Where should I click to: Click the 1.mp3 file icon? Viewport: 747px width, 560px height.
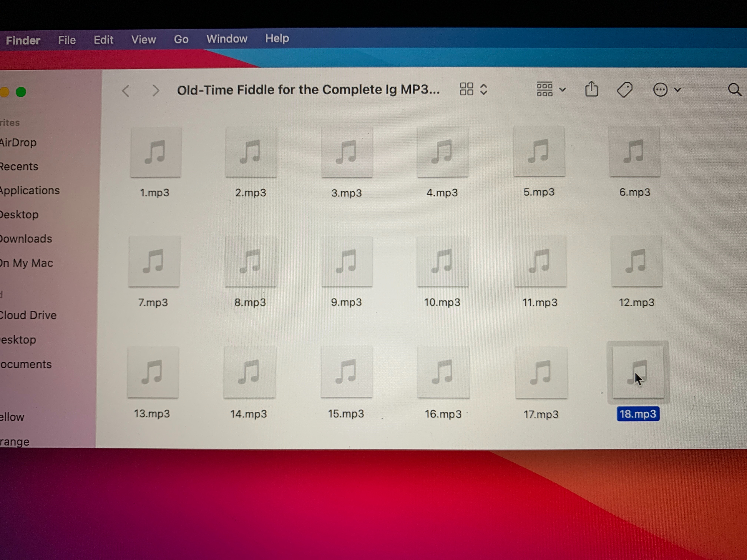156,152
